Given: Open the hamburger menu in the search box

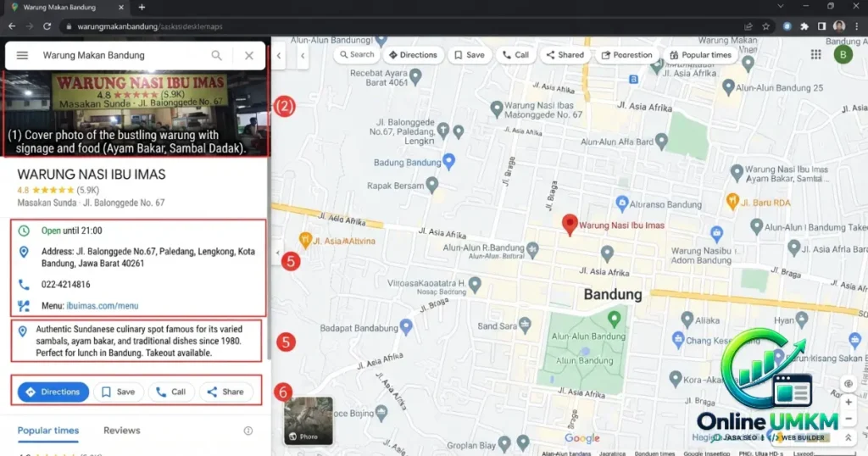Looking at the screenshot, I should click(22, 55).
